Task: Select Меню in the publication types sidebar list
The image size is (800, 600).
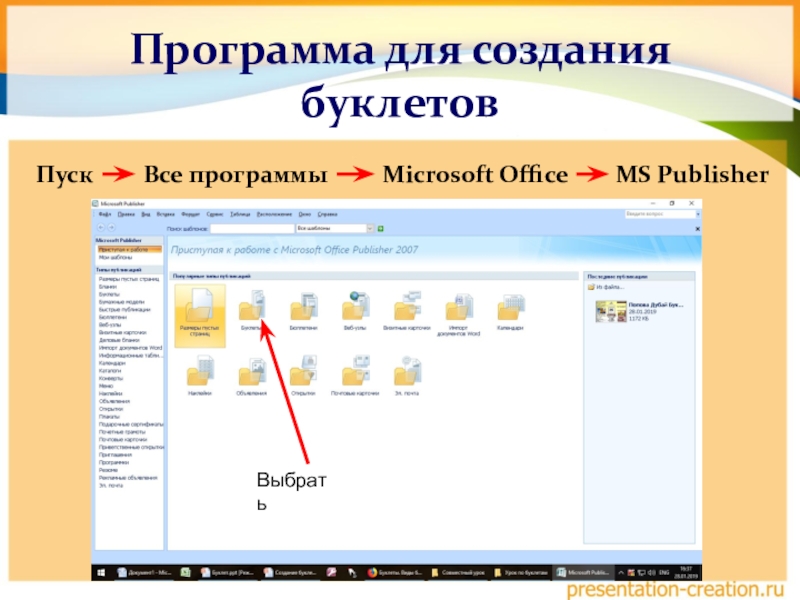Action: pos(106,386)
